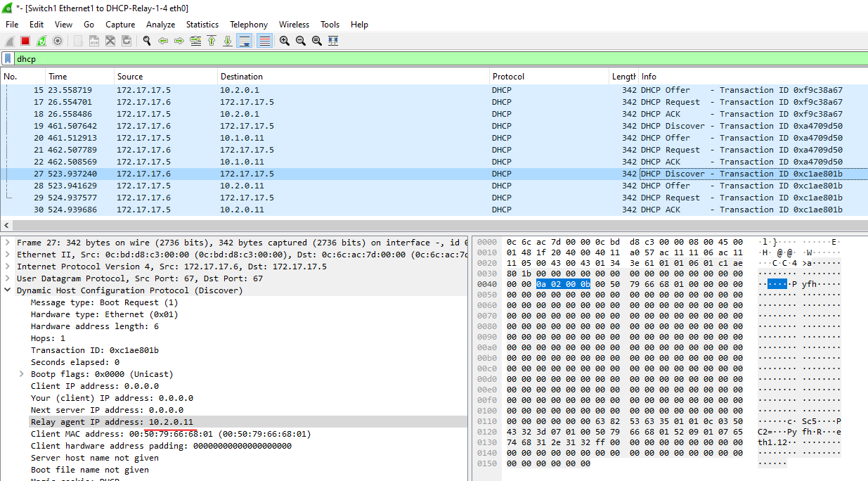Viewport: 868px width, 481px height.
Task: Open capture options gear icon
Action: coord(58,41)
